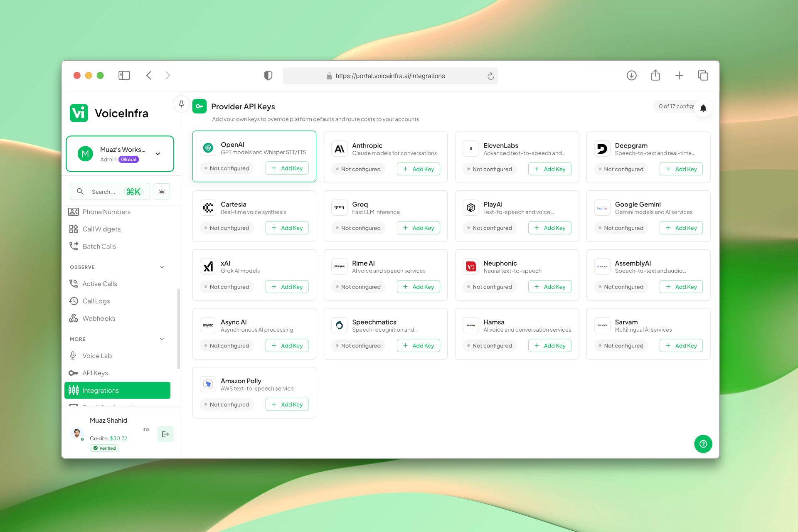Add a key for xAI
This screenshot has width=798, height=532.
287,287
